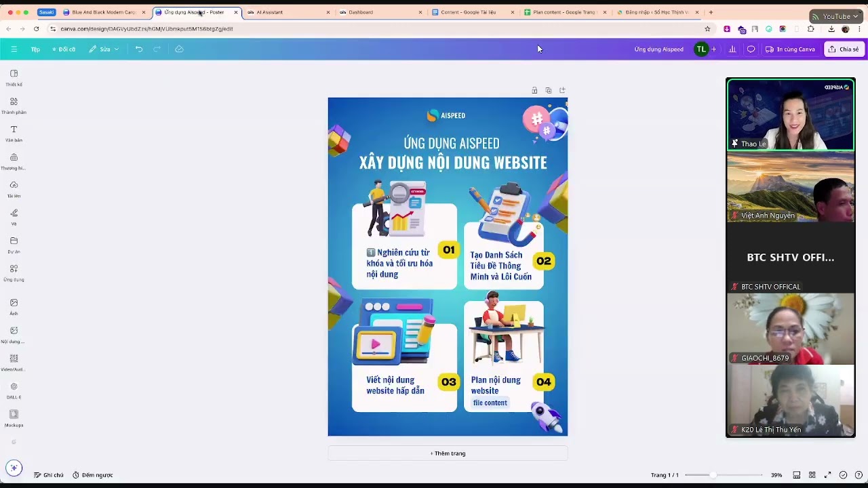This screenshot has height=488, width=868.
Task: Open the Tệp (File) menu
Action: (35, 49)
